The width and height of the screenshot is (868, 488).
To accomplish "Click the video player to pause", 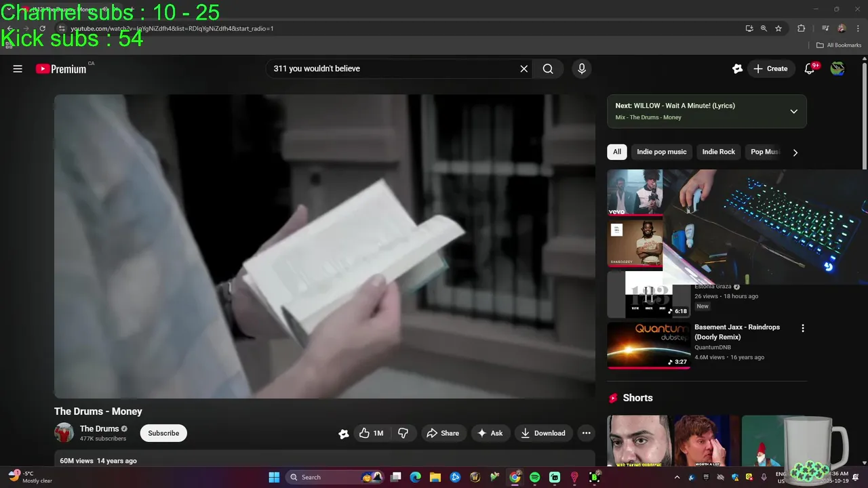I will pyautogui.click(x=325, y=246).
